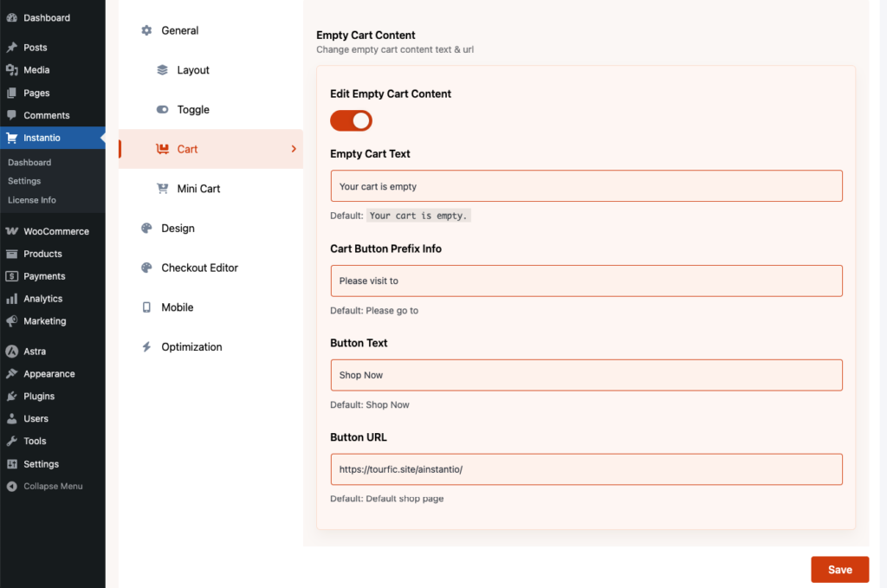Click the WooCommerce icon in admin menu

11,231
